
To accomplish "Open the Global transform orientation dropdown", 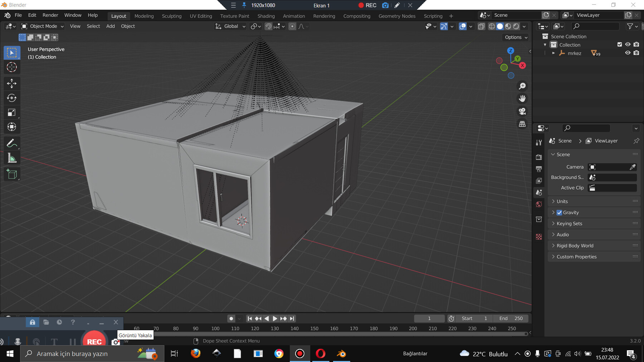I will point(230,26).
